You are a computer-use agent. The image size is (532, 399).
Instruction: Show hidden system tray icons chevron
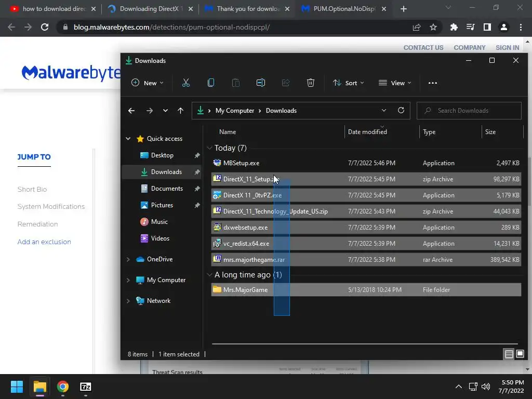458,387
